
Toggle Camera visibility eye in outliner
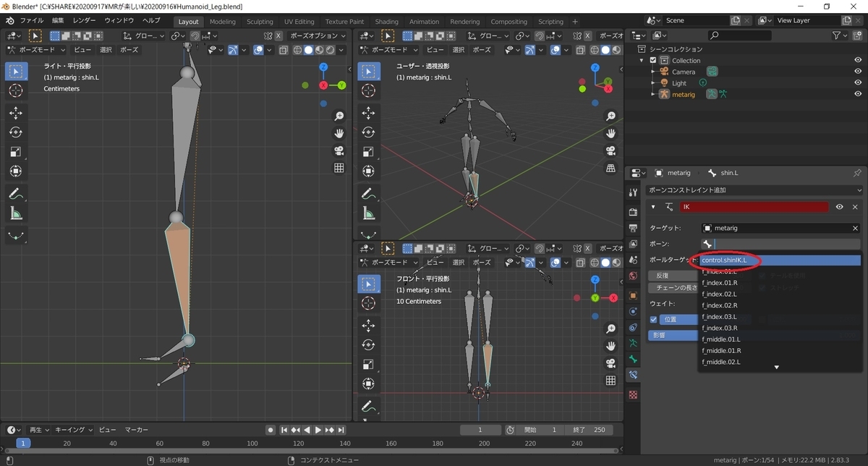point(858,72)
